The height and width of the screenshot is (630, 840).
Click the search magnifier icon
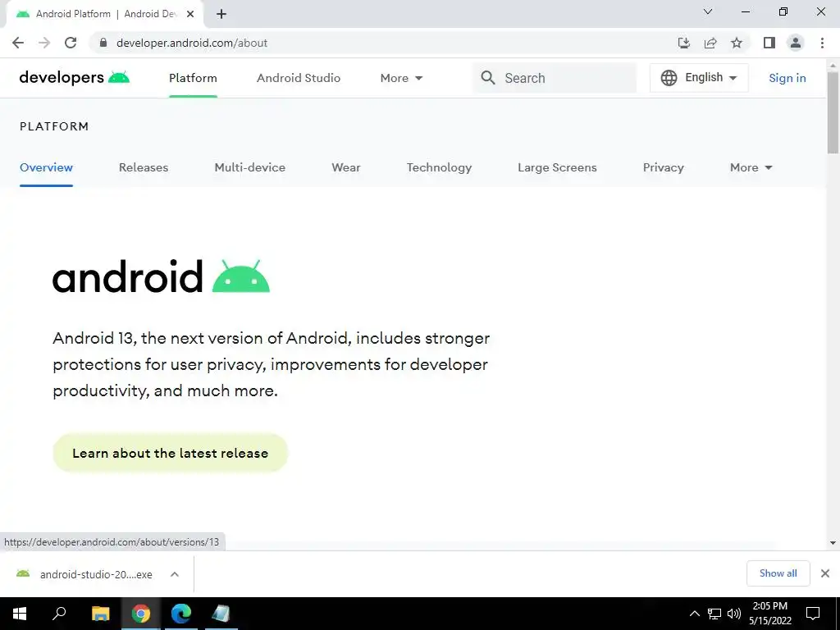[488, 78]
